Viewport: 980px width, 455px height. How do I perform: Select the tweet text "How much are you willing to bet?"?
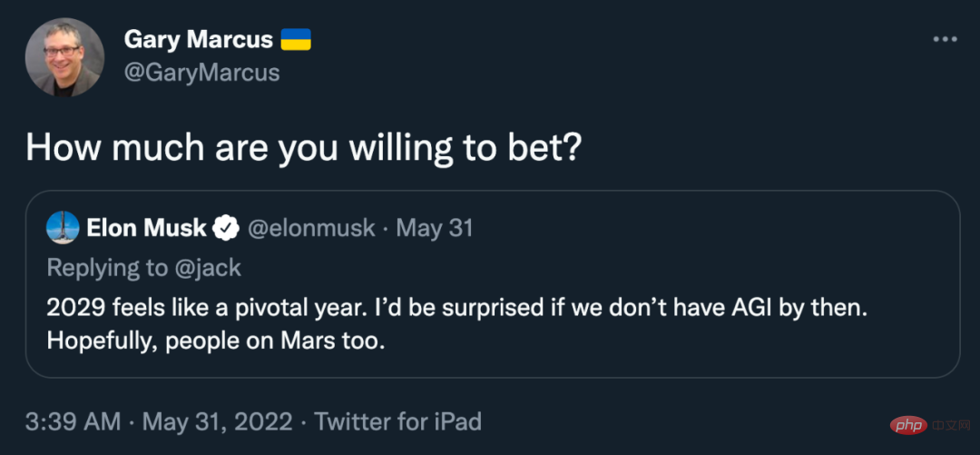click(302, 147)
